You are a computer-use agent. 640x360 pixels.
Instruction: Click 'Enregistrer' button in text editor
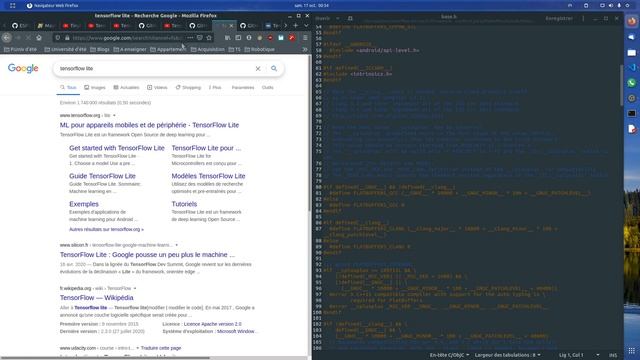(559, 18)
